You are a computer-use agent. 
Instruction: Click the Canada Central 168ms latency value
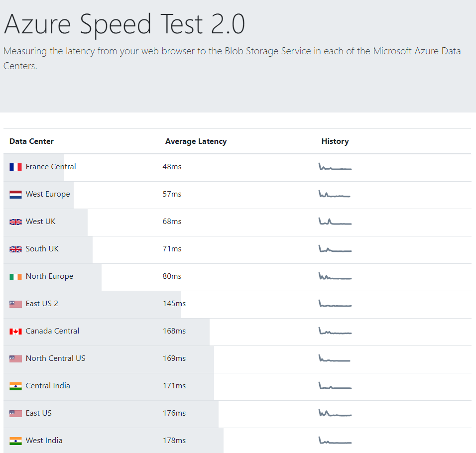coord(174,331)
